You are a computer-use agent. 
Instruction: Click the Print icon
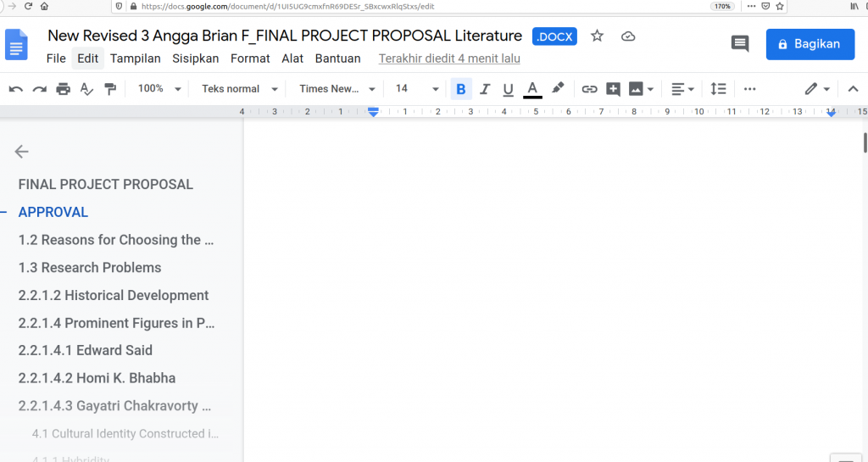(x=63, y=89)
